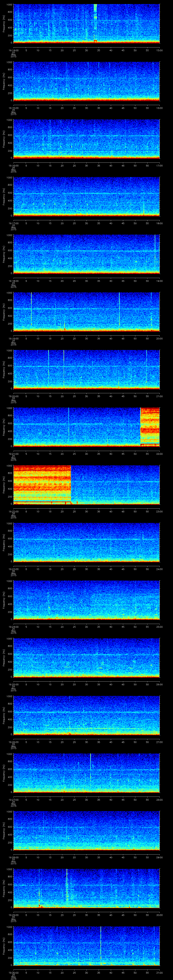The image size is (173, 980).
Task: Choose the spectrogram panel starting at 19:24:00
Action: point(86,600)
